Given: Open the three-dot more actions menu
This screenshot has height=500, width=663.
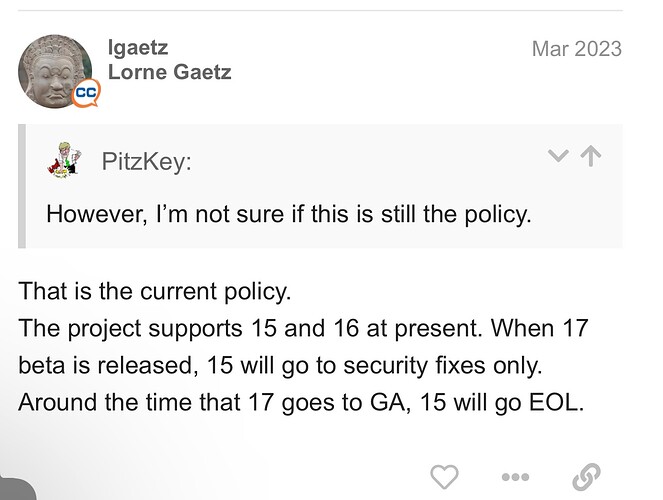Looking at the screenshot, I should (515, 477).
